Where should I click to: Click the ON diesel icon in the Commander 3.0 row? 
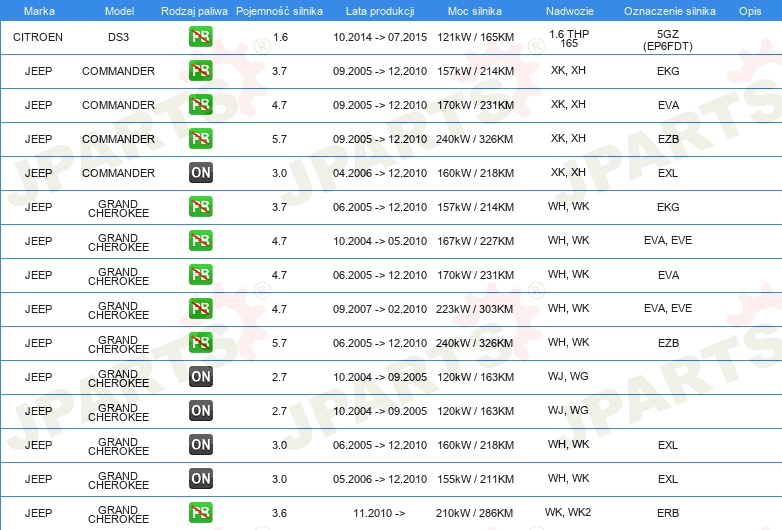(x=200, y=173)
